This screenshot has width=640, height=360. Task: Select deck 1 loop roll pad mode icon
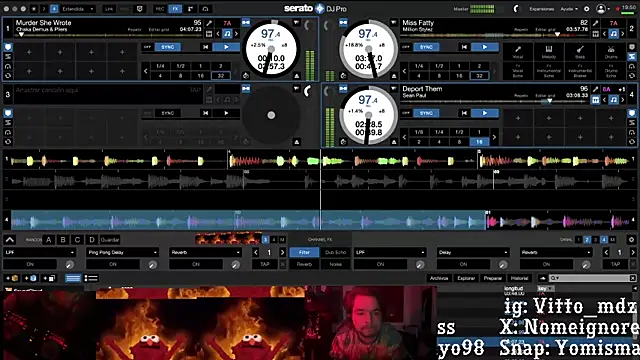(x=8, y=76)
